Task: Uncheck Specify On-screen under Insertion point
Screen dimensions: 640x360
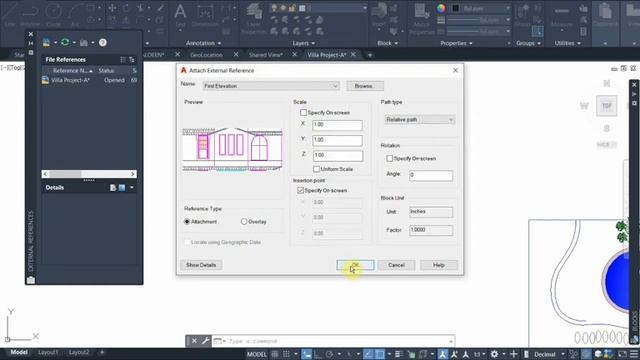Action: point(300,190)
